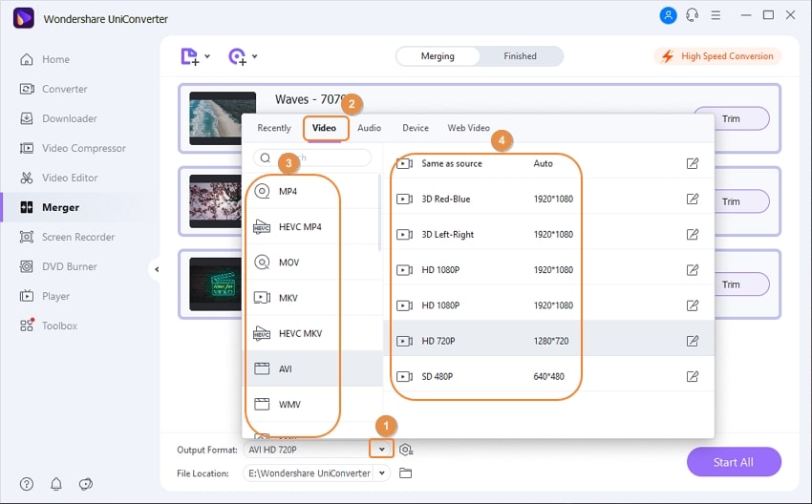Click the Add from disc icon
This screenshot has width=812, height=504.
click(237, 56)
